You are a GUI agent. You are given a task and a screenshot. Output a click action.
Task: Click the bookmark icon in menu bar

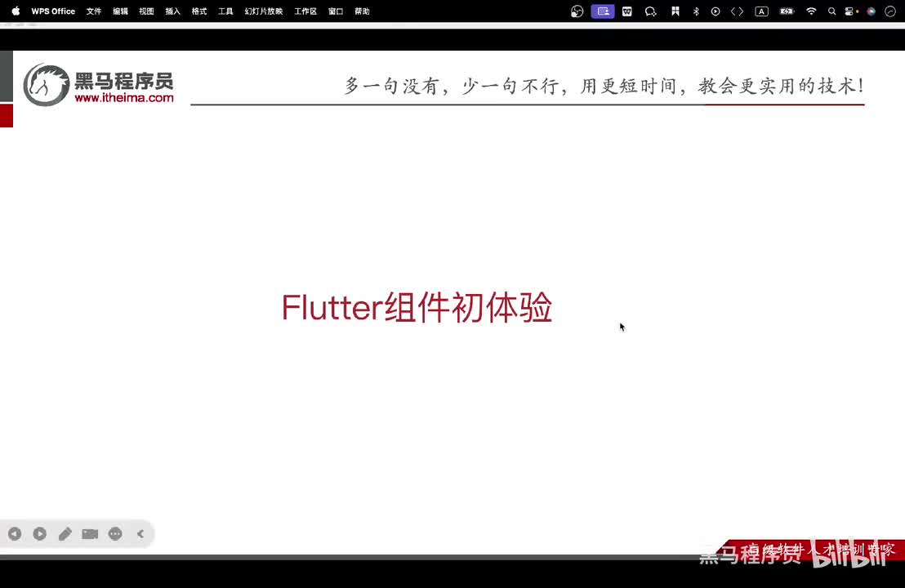coord(675,11)
